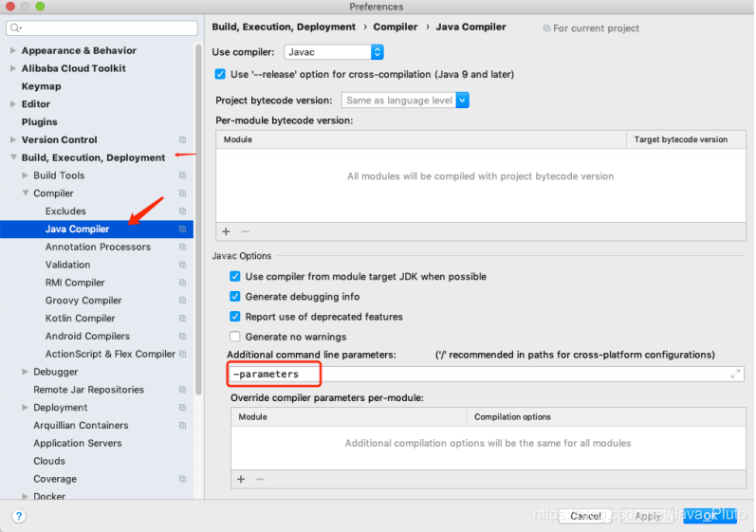Click the project-level icon beside ActionScript & Flex Compiler
Viewport: 756px width, 532px height.
[183, 354]
